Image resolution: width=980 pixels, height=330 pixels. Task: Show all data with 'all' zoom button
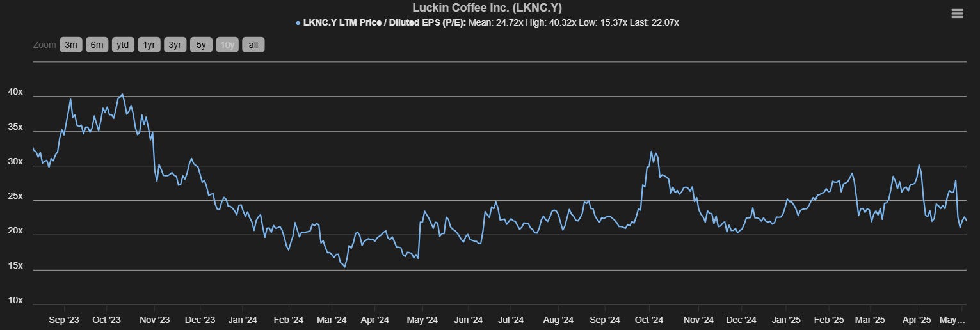[x=253, y=45]
